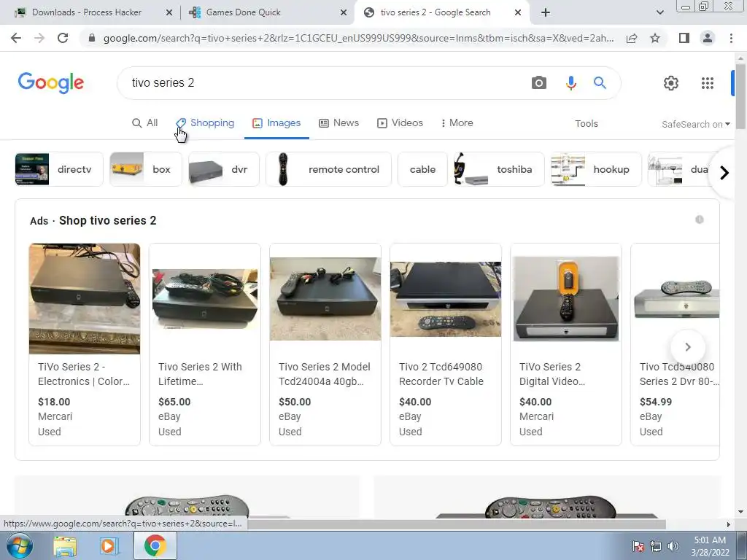Open Google quick settings gear
The width and height of the screenshot is (747, 560).
point(671,83)
